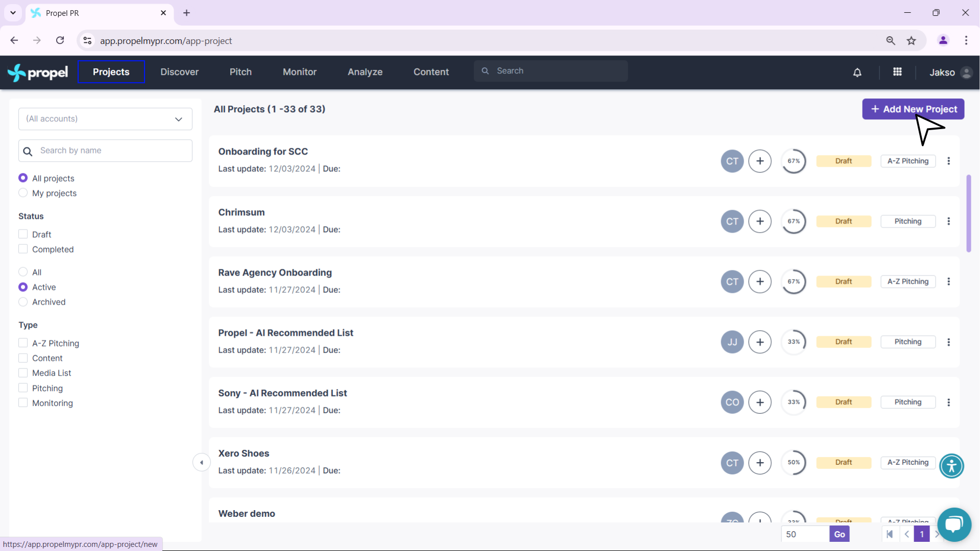Open the Onboarding for SCC project

263,152
